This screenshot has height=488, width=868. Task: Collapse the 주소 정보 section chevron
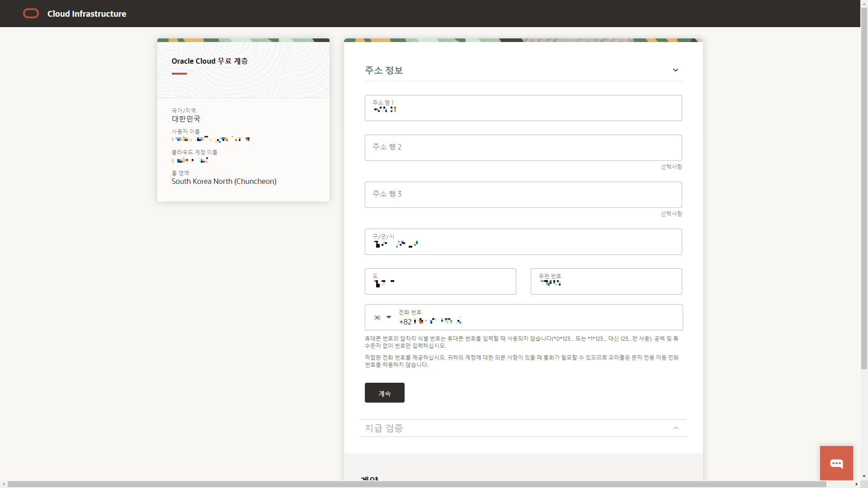pos(675,70)
